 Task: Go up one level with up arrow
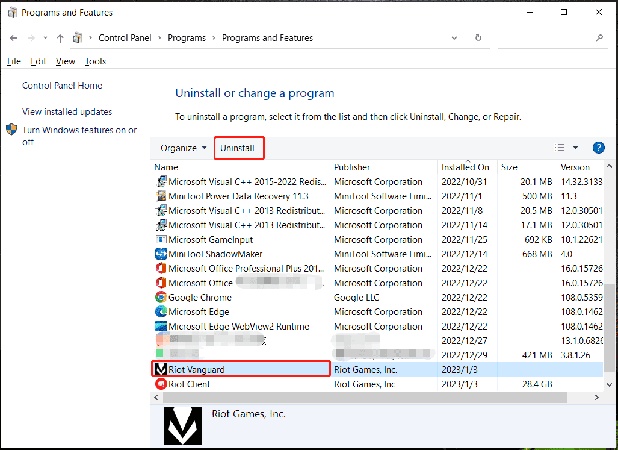coord(61,37)
